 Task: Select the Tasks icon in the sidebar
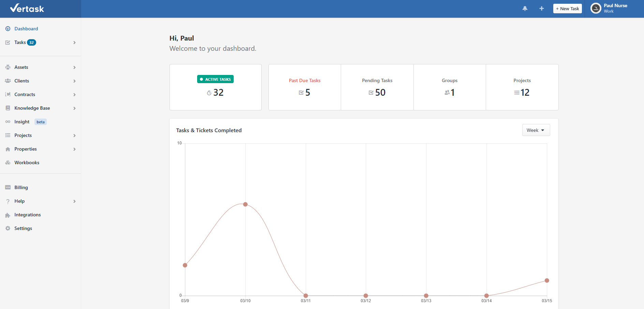[8, 42]
